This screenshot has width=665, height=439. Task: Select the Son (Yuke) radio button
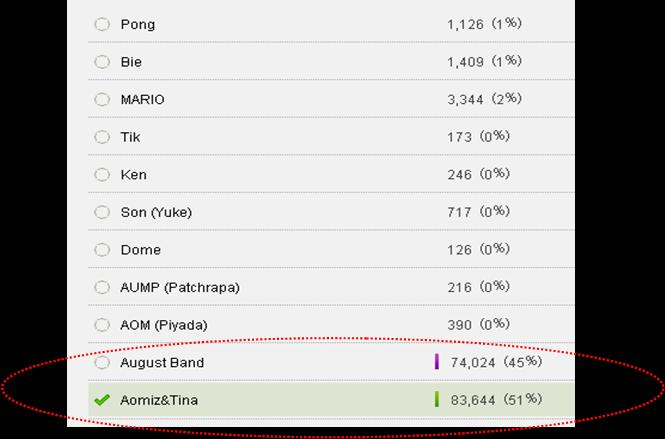coord(102,212)
